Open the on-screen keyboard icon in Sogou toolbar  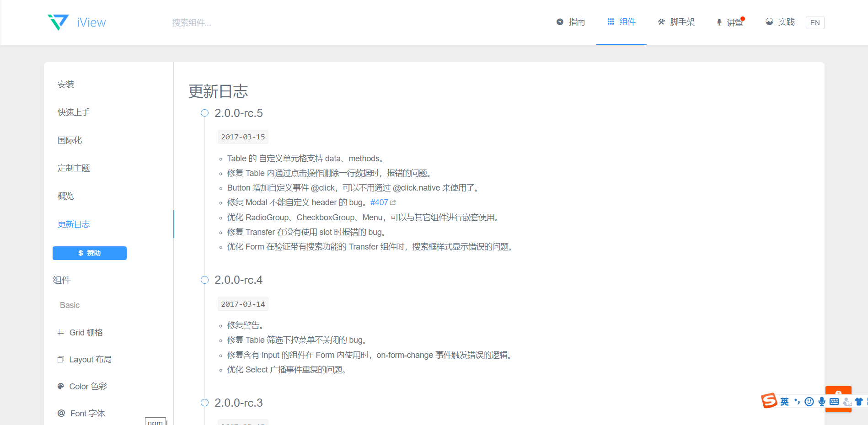click(834, 401)
